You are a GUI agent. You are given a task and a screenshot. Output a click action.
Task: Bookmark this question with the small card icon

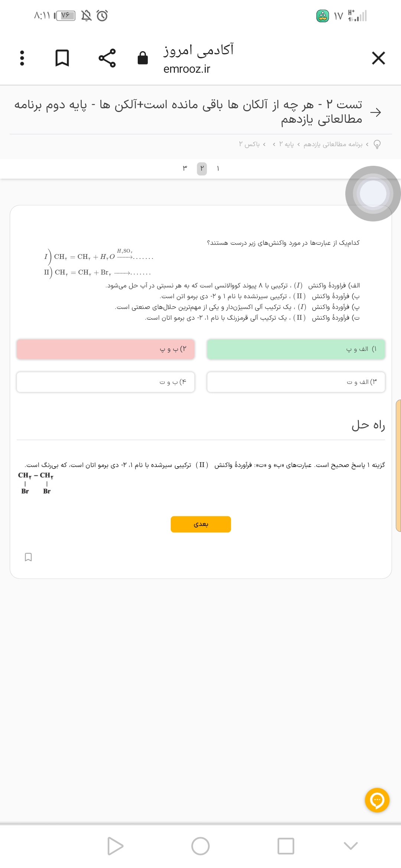[28, 557]
